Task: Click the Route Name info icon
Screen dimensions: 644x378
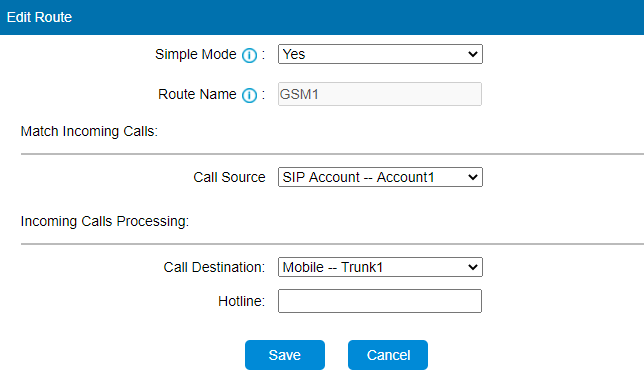Action: click(x=249, y=95)
